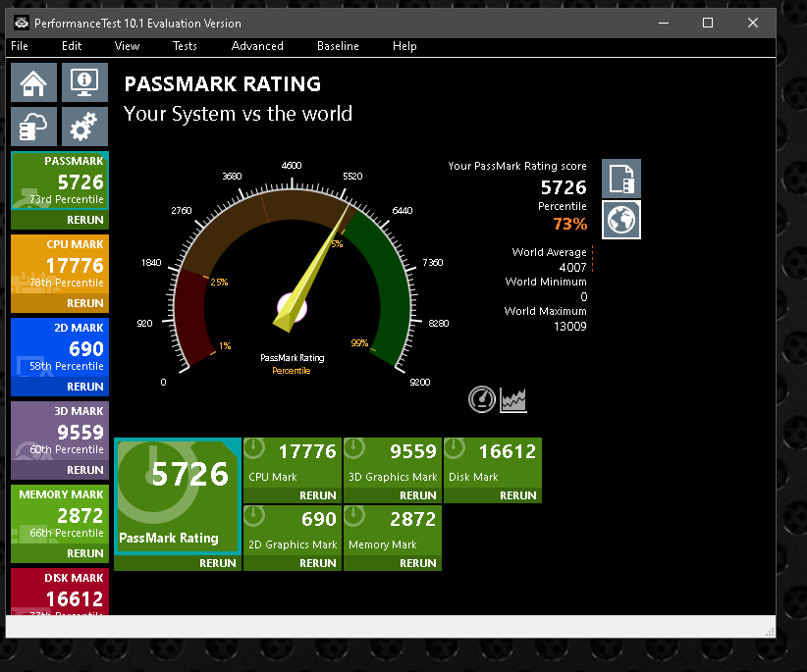Screen dimensions: 807x672
Task: Open the 16612 Disk Mark result tile
Action: pyautogui.click(x=493, y=463)
